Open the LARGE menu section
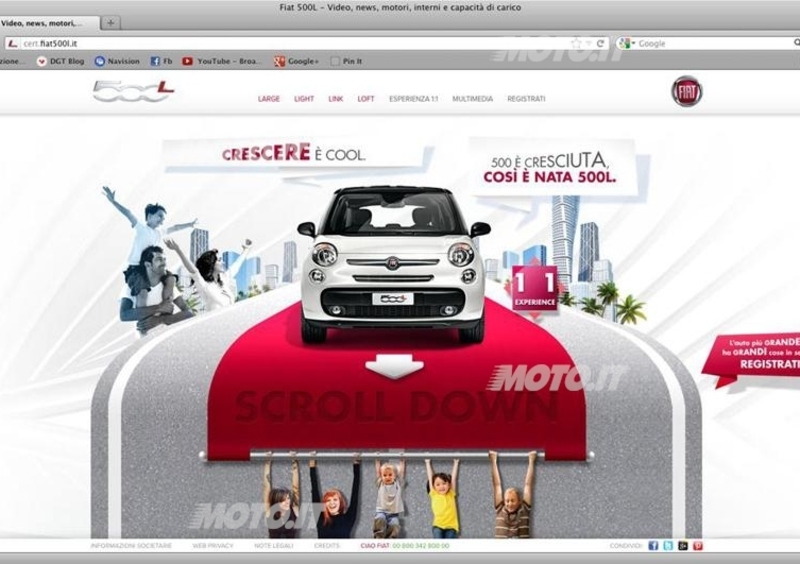 point(269,99)
